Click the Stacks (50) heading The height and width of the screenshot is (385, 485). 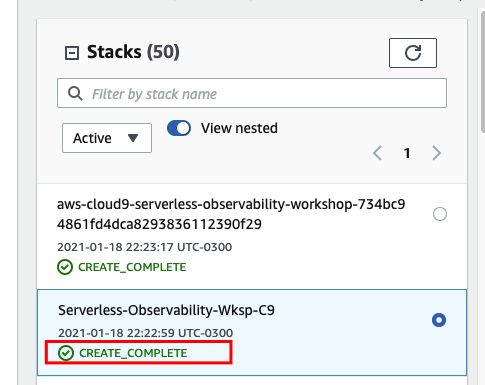pos(133,52)
